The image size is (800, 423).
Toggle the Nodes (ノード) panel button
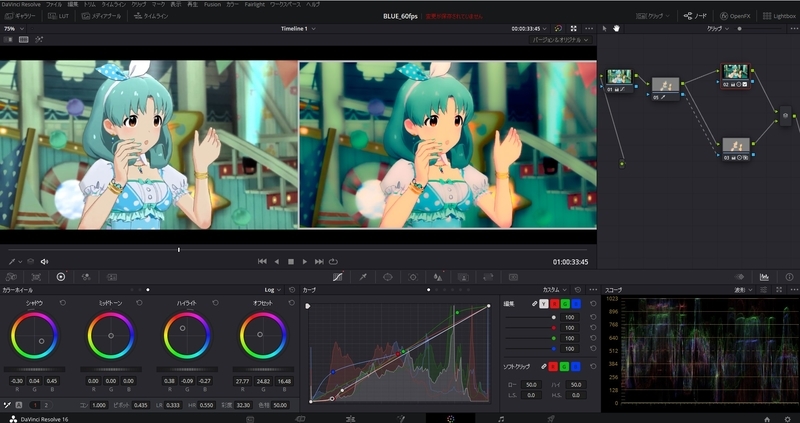coord(695,16)
